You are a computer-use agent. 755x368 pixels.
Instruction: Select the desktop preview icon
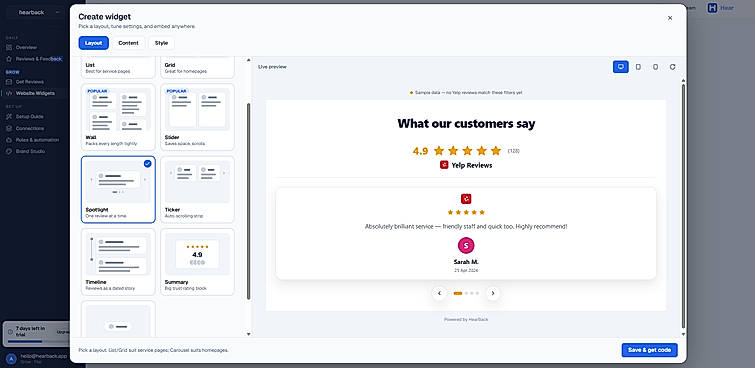[621, 67]
